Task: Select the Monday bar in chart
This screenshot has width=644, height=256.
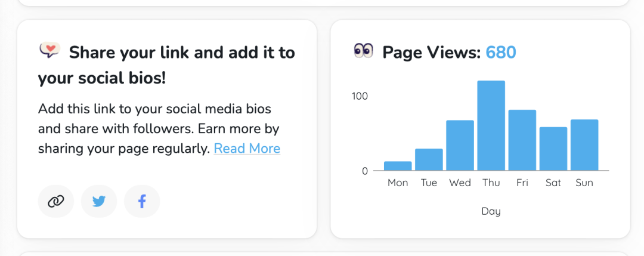Action: (398, 166)
